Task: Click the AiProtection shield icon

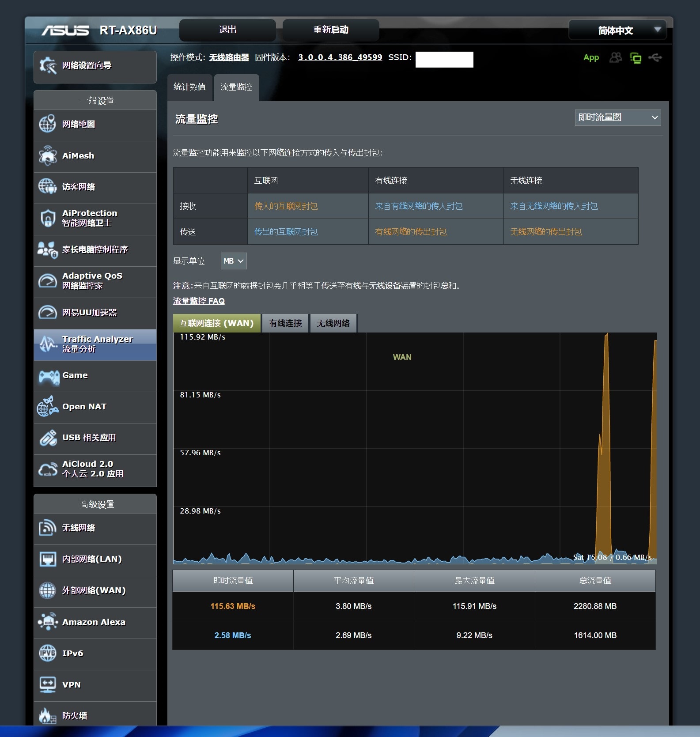Action: coord(48,218)
